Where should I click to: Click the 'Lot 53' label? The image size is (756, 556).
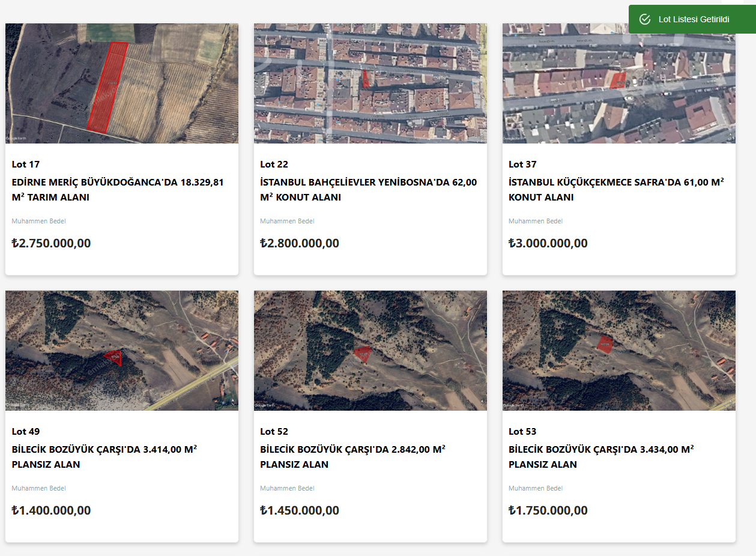tap(522, 431)
